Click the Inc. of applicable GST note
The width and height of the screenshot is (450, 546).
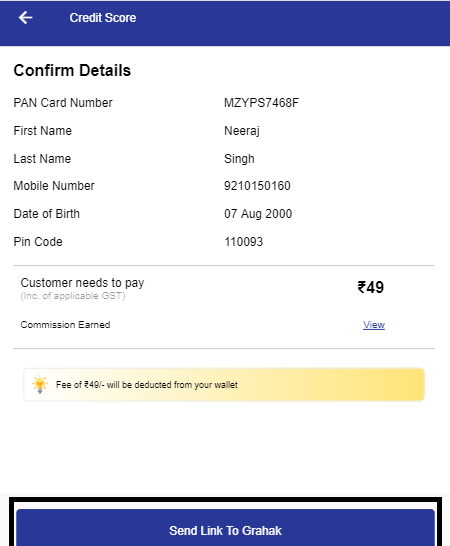[73, 296]
